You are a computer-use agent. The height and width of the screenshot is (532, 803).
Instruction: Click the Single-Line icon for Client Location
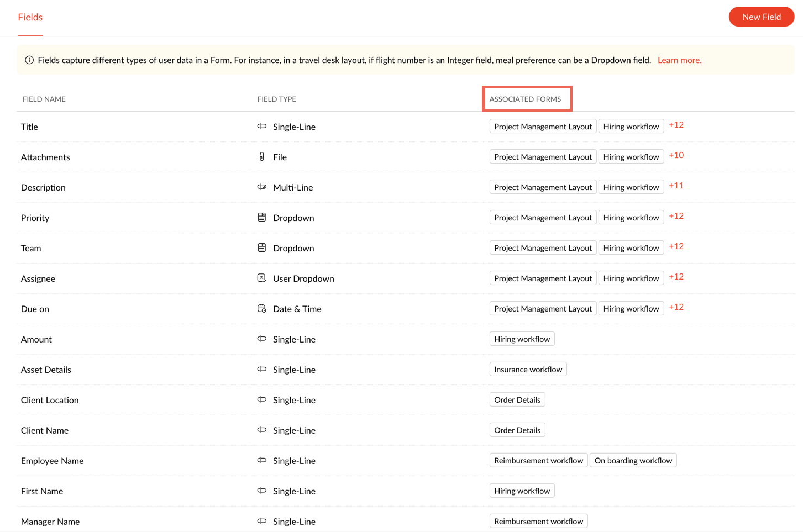pyautogui.click(x=262, y=400)
